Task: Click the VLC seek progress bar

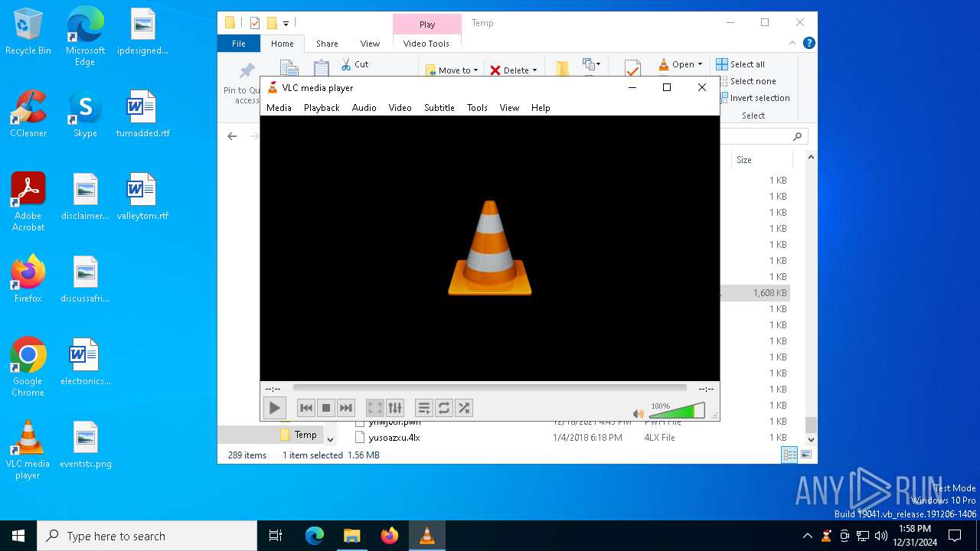Action: (490, 388)
